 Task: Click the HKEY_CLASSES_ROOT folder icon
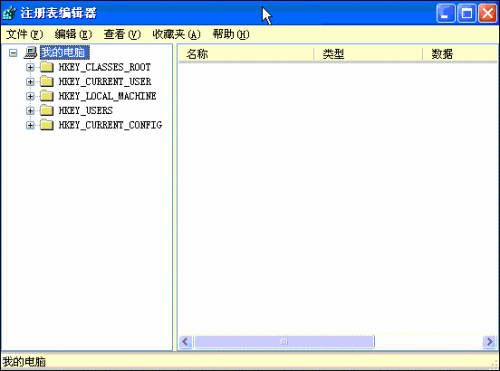pos(47,67)
